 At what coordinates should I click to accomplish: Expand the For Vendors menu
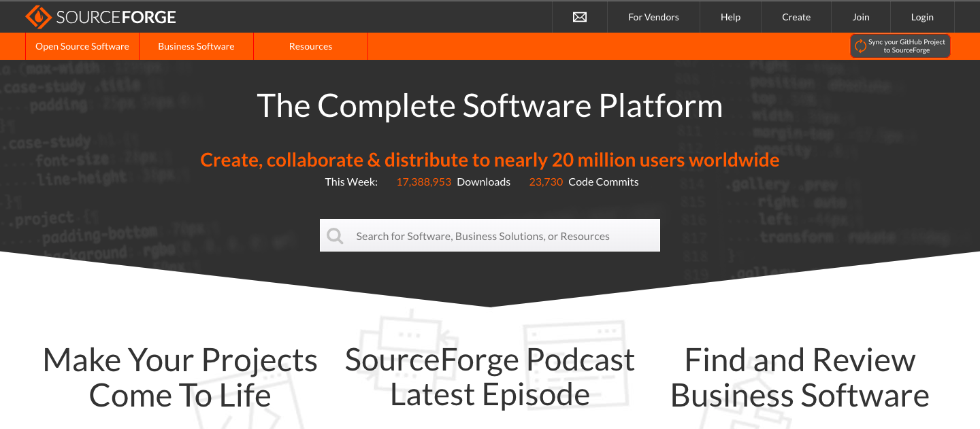[653, 17]
